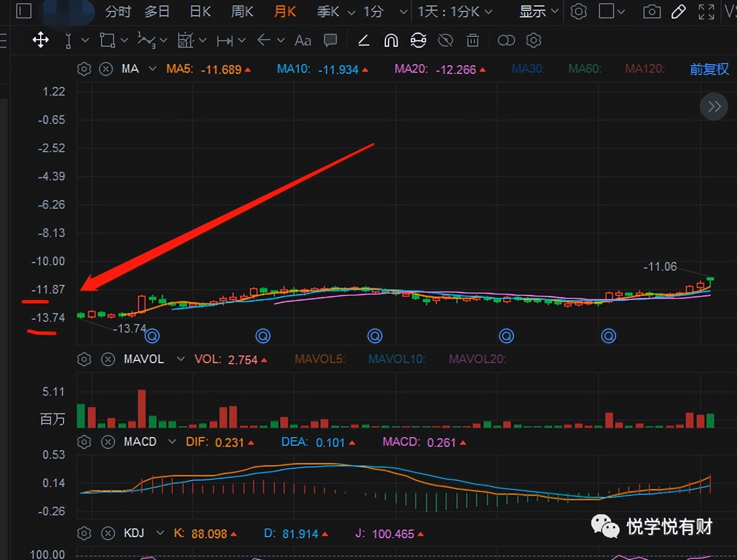Toggle hide drawings eye-slash icon
This screenshot has width=737, height=560.
[x=446, y=41]
